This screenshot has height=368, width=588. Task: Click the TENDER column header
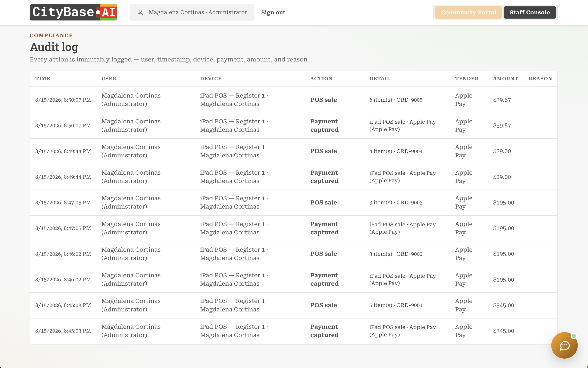467,79
